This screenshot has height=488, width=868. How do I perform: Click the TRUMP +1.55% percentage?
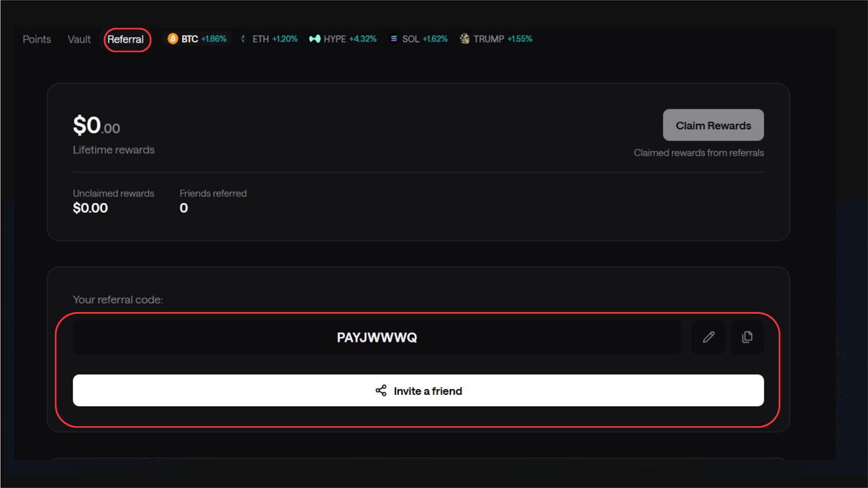[x=520, y=39]
